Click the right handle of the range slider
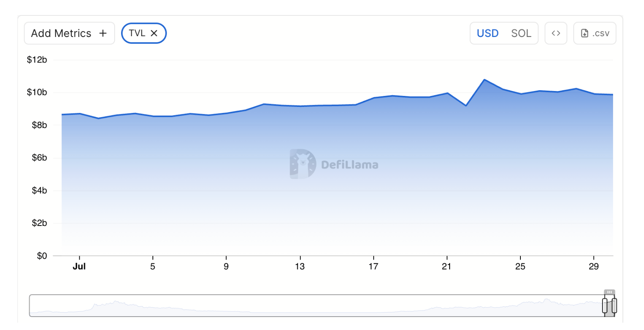 (x=614, y=306)
